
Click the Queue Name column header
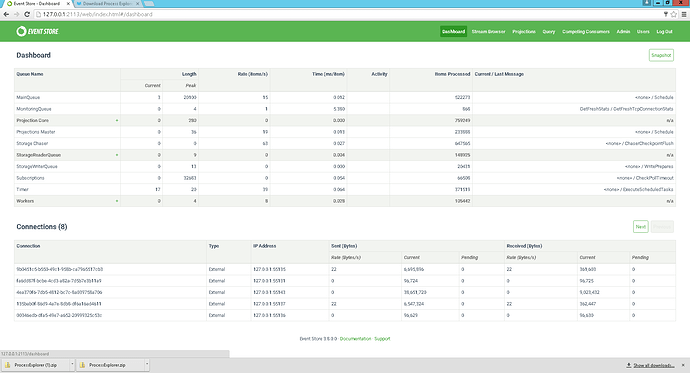(30, 74)
